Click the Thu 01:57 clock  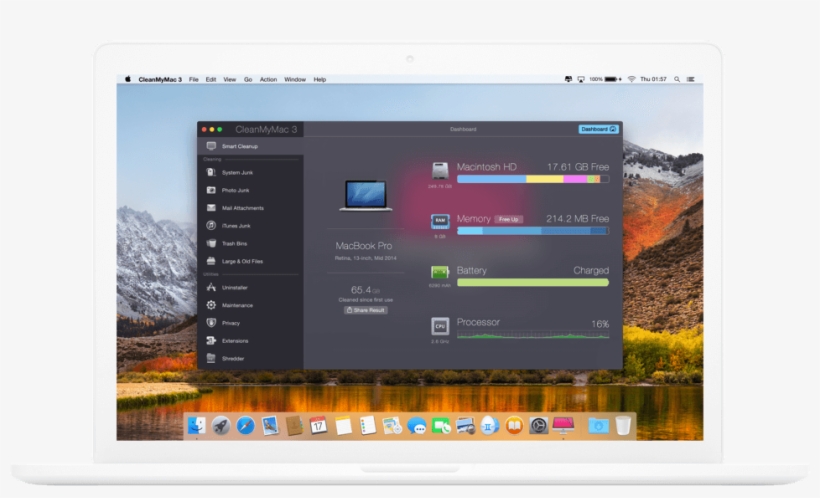(653, 80)
